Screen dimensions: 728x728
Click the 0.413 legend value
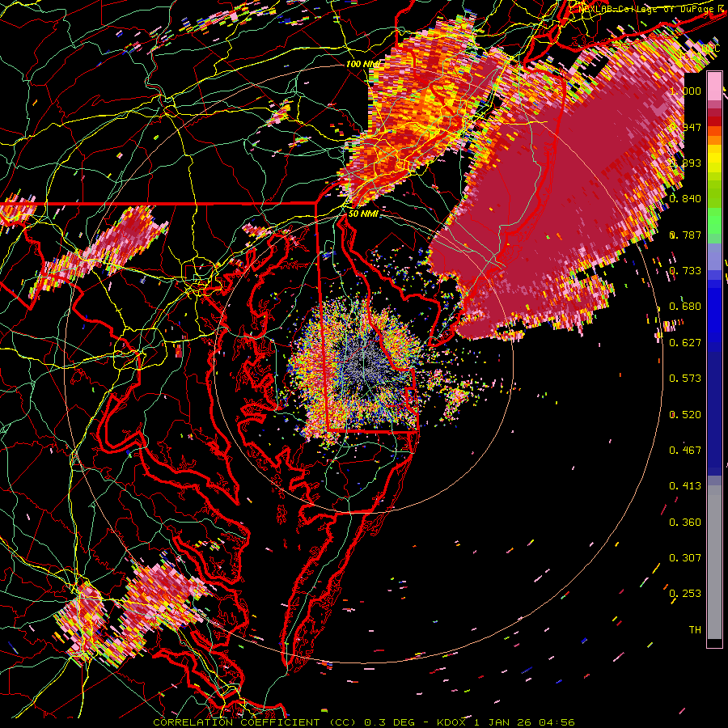click(x=686, y=486)
